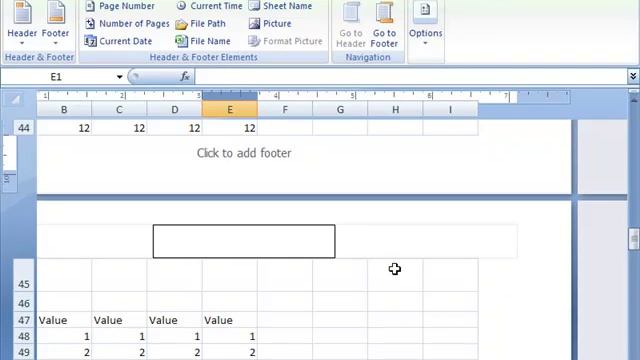Click inside the formula bar
The image size is (640, 360).
tap(410, 77)
